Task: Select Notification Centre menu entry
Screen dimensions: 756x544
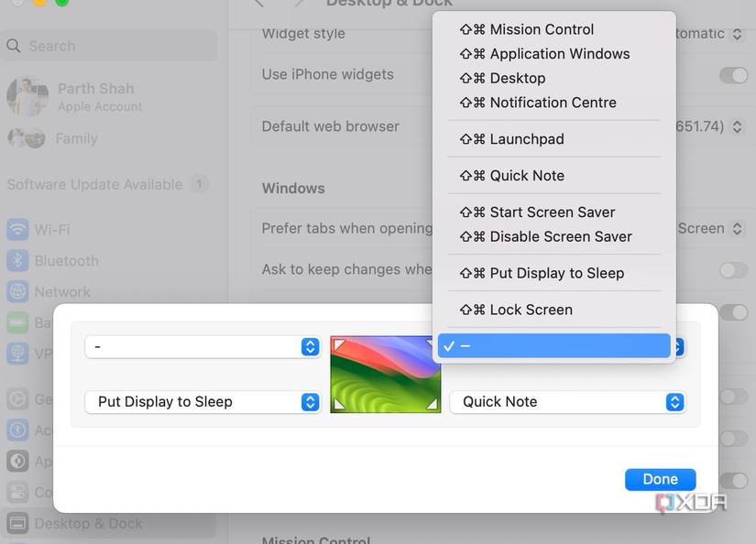Action: pyautogui.click(x=554, y=103)
